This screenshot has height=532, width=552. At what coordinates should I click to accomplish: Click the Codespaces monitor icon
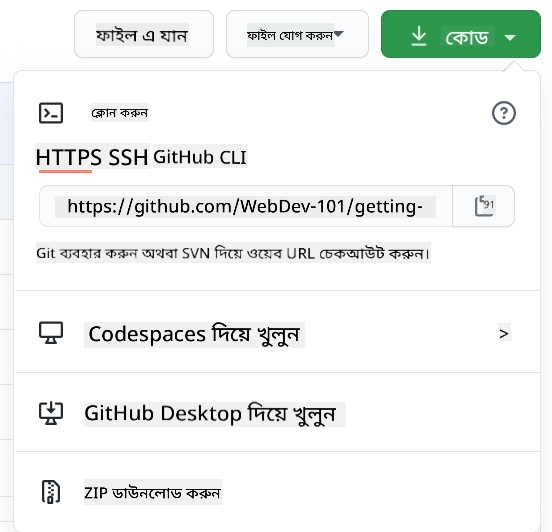click(x=51, y=333)
